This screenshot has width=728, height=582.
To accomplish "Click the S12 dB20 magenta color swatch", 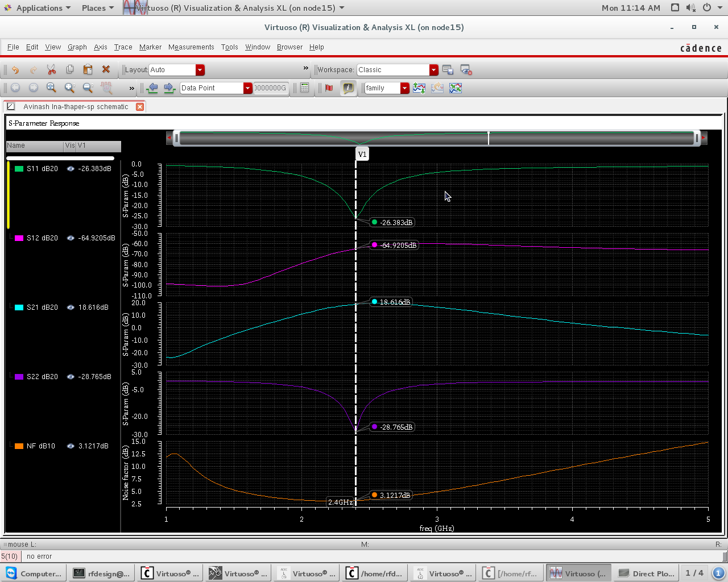I will click(x=19, y=238).
